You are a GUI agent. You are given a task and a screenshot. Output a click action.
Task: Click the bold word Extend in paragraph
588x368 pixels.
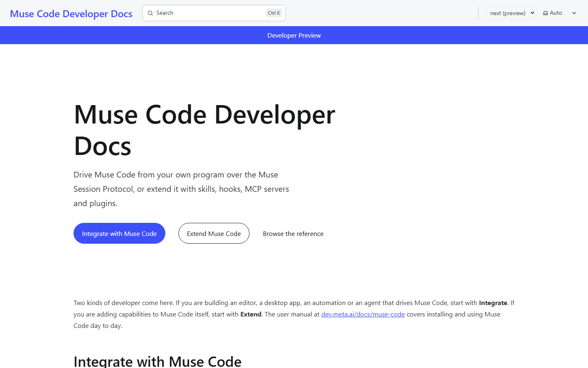pos(251,314)
